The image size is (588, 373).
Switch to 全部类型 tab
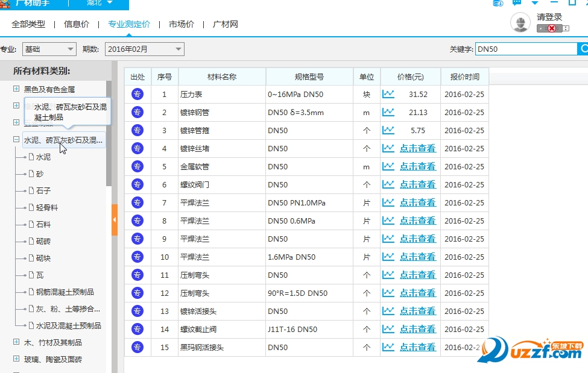28,24
